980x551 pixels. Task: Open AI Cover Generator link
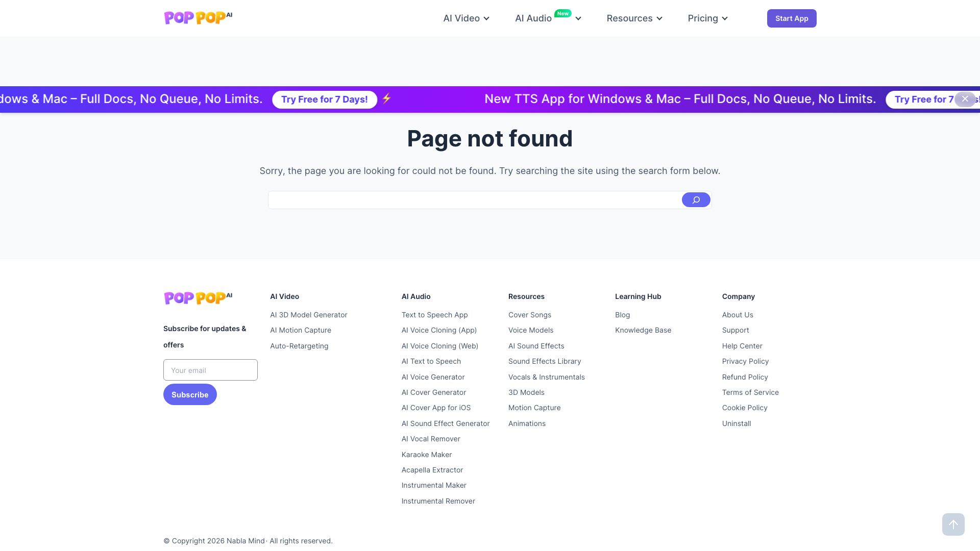[434, 392]
